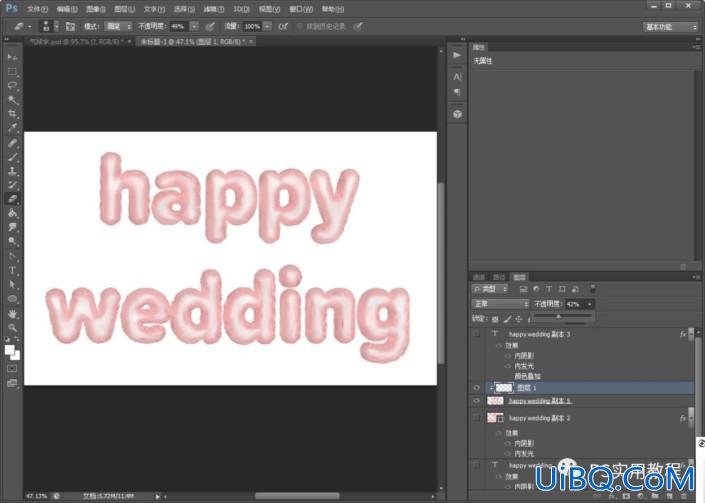Select the Horizontal Type tool

[x=12, y=270]
